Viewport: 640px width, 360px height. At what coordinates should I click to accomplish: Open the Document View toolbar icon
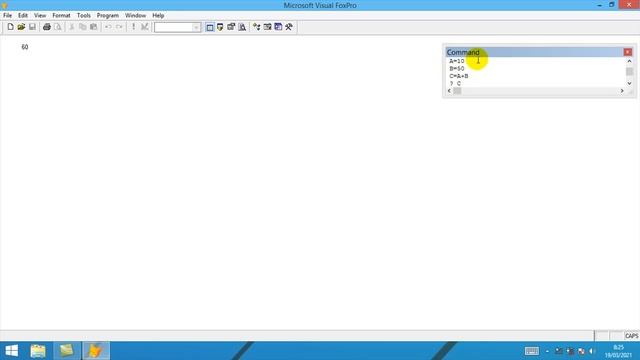click(242, 27)
